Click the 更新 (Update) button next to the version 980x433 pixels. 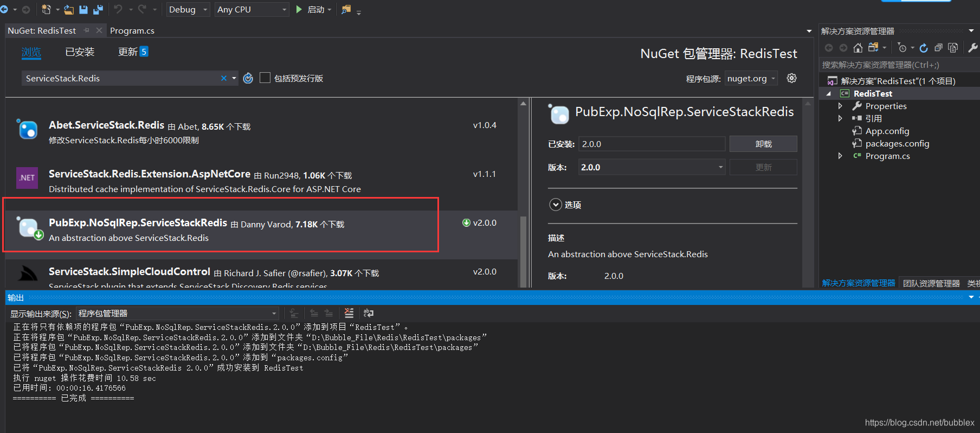point(763,167)
